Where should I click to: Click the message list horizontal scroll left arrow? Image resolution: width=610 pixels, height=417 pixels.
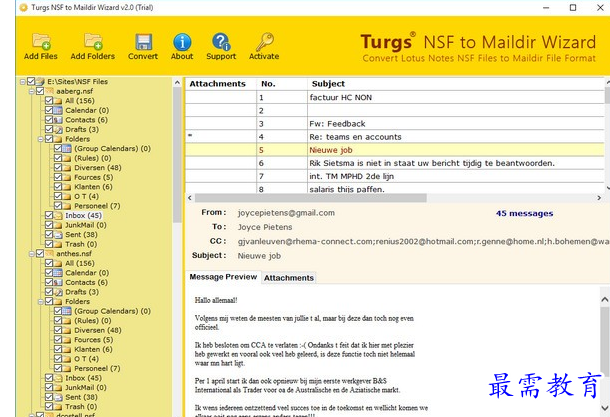190,198
